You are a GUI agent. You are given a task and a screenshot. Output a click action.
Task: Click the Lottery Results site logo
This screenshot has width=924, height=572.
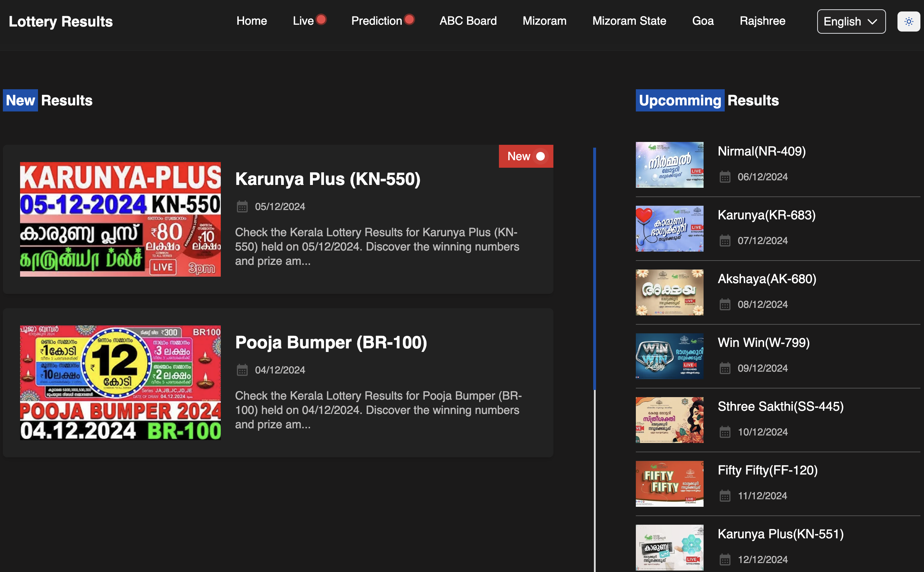tap(61, 22)
